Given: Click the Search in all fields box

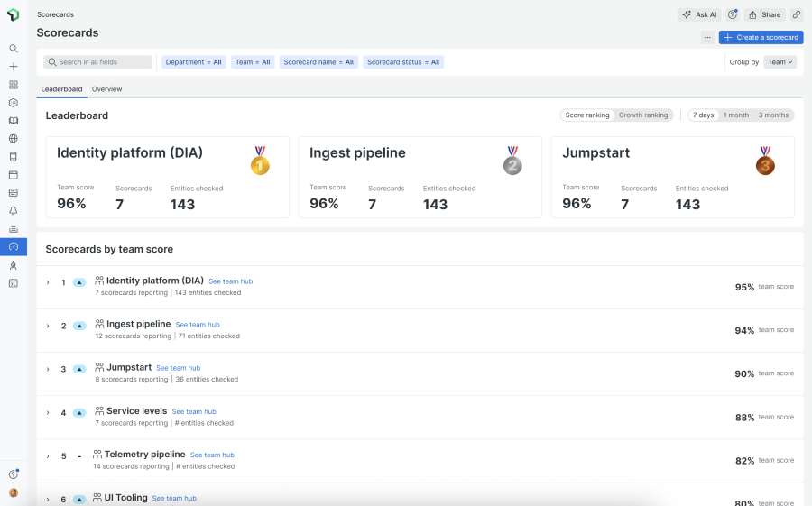Looking at the screenshot, I should coord(97,62).
